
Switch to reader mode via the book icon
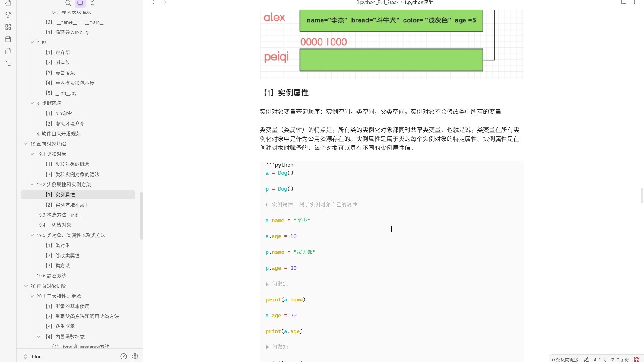point(623,3)
